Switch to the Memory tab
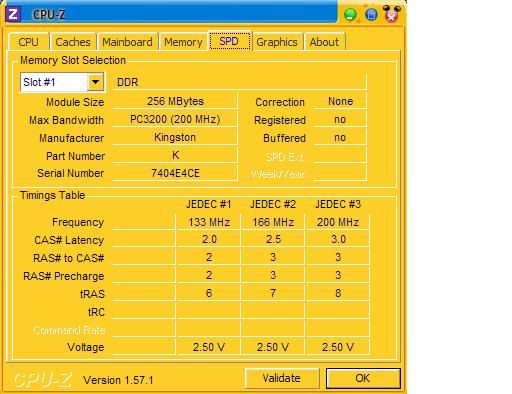Screen dimensions: 512x394 coord(183,42)
